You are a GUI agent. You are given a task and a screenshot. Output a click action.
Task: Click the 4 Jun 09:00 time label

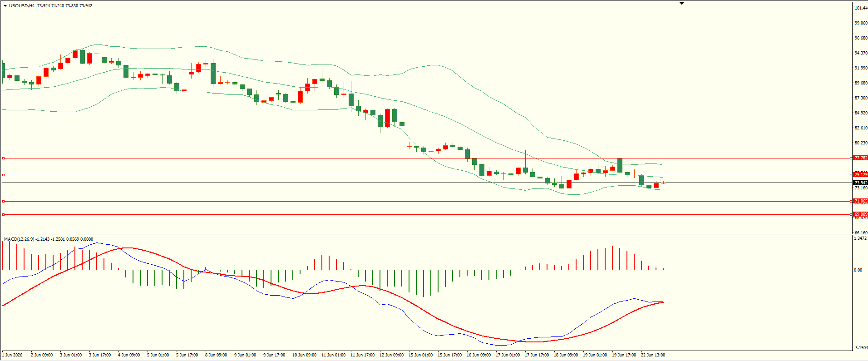129,355
